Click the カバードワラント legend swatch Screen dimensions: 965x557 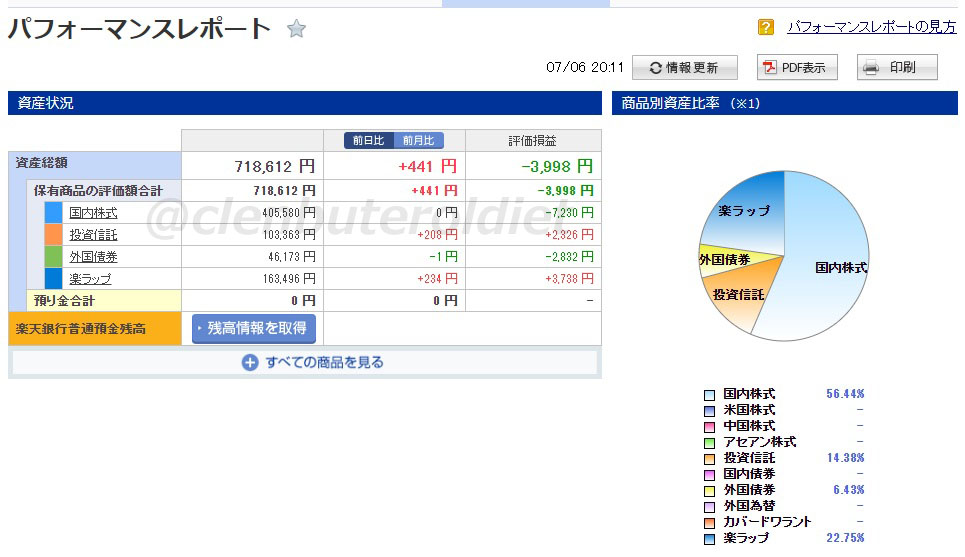(710, 523)
